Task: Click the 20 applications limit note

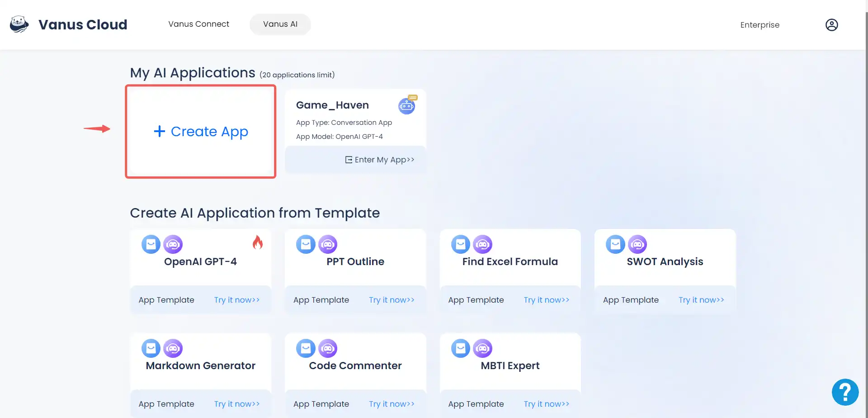Action: pyautogui.click(x=297, y=75)
